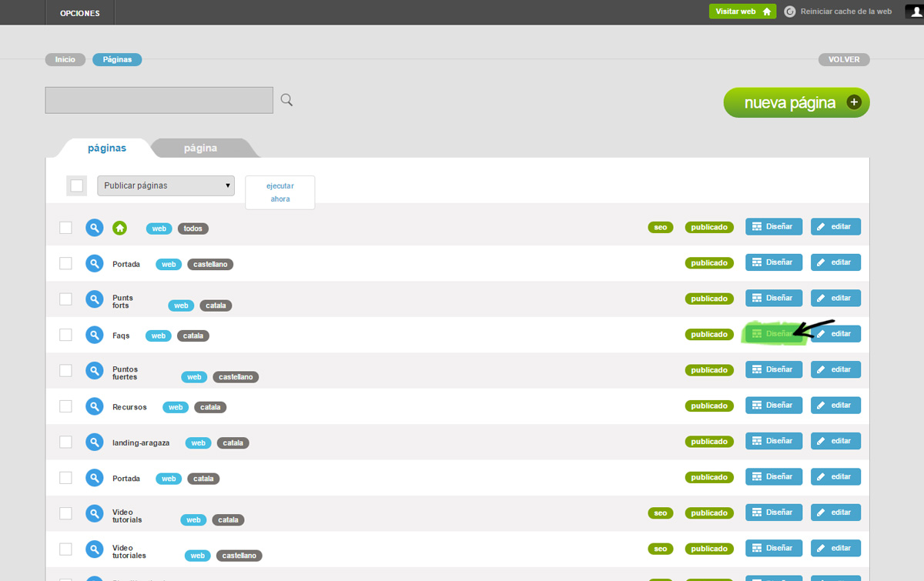Screen dimensions: 924x581
Task: Click web tag on Recursos row
Action: point(176,407)
